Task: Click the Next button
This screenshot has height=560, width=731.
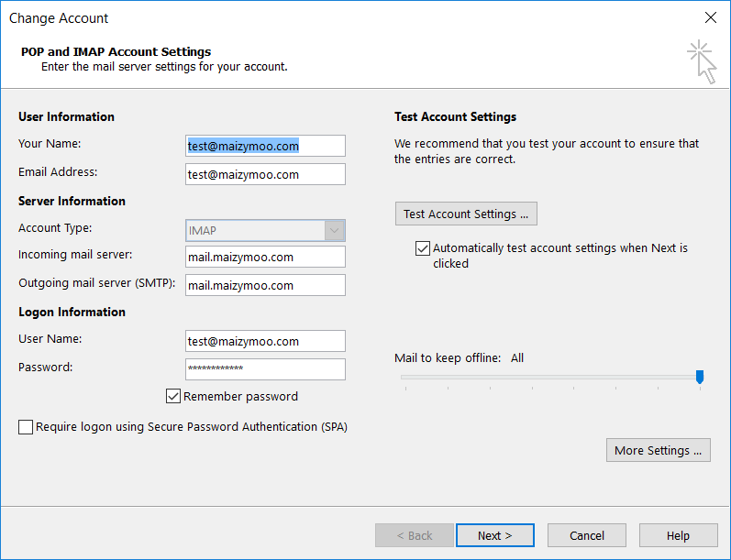Action: pyautogui.click(x=494, y=535)
